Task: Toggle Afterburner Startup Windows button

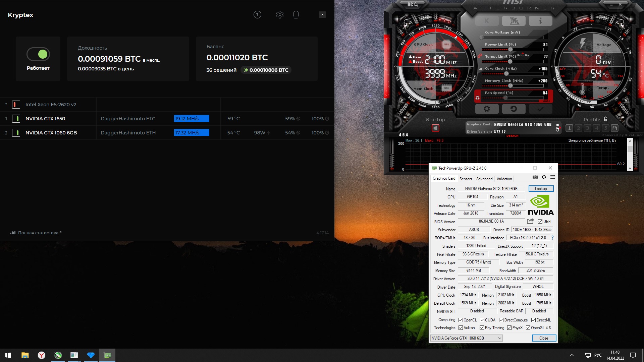Action: (435, 128)
